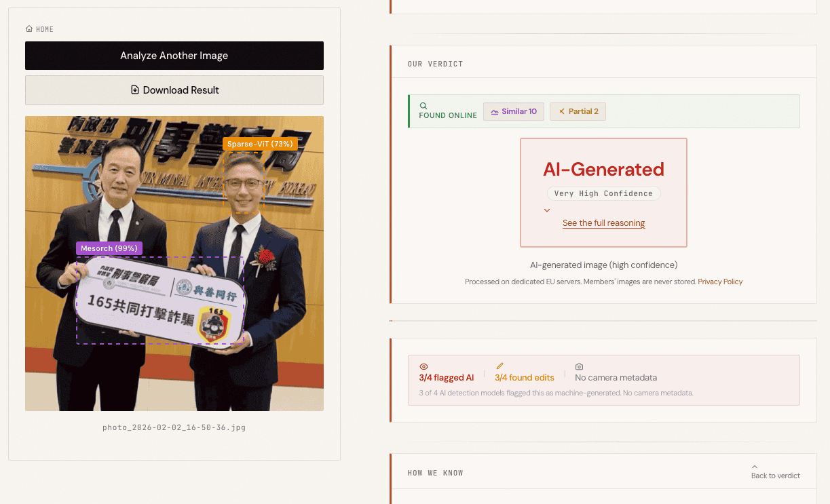
Task: Click the Back to verdict link
Action: point(775,476)
